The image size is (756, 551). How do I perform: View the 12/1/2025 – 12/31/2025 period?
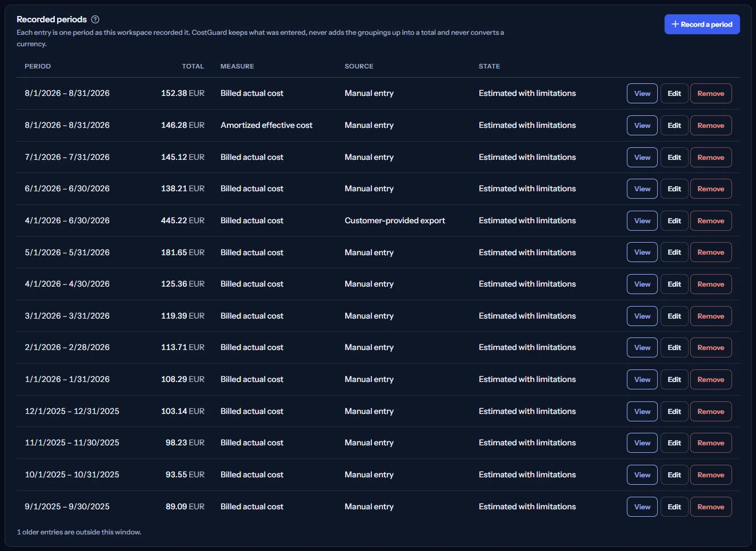(x=642, y=412)
